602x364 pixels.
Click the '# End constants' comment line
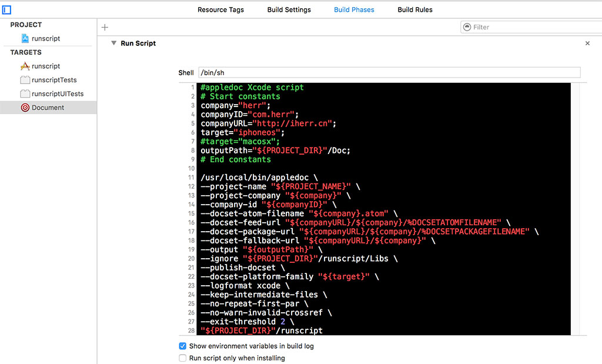236,160
